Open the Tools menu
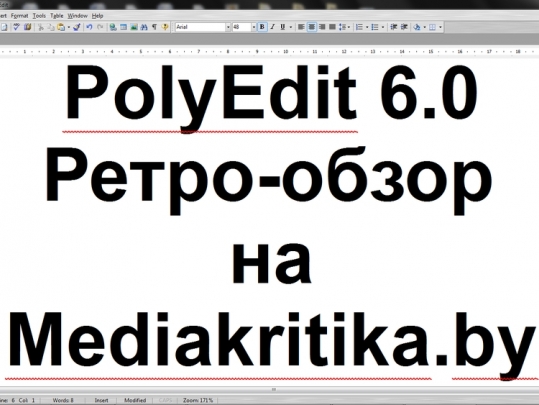 tap(39, 16)
